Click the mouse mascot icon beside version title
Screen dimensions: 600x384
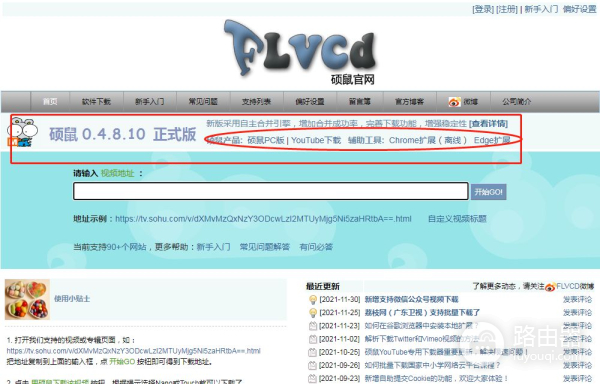point(22,133)
